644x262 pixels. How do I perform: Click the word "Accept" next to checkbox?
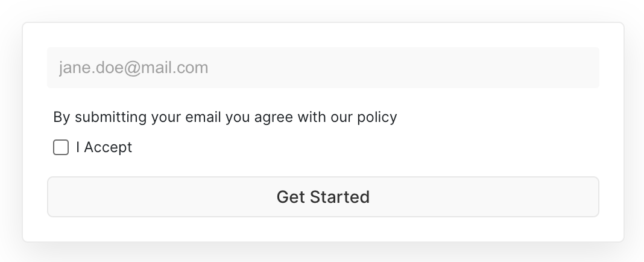pyautogui.click(x=108, y=147)
